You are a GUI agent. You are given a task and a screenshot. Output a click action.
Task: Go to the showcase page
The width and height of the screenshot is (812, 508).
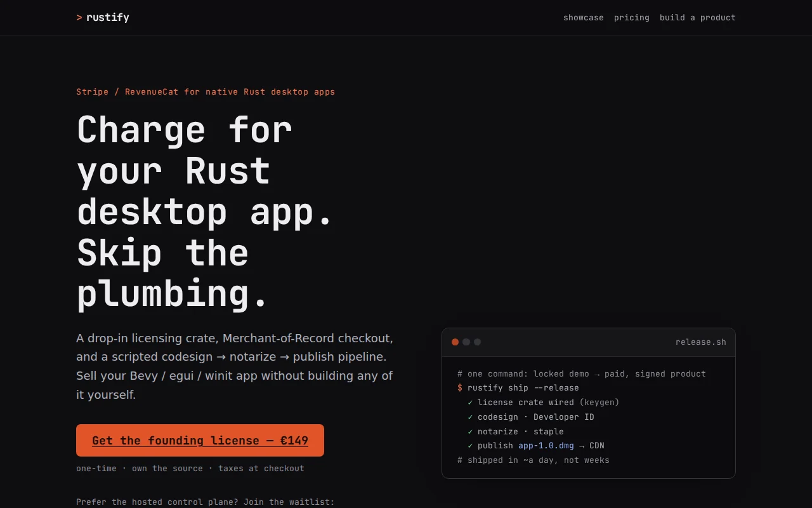pos(584,18)
